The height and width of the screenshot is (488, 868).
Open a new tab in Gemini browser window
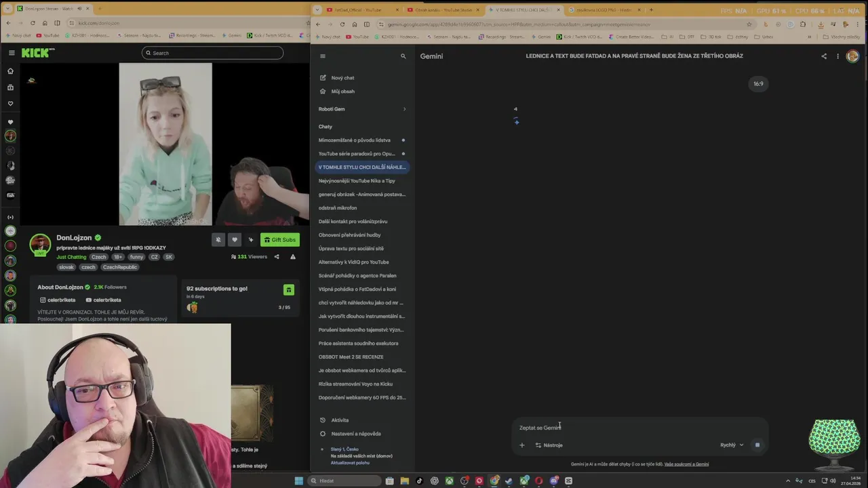(651, 9)
